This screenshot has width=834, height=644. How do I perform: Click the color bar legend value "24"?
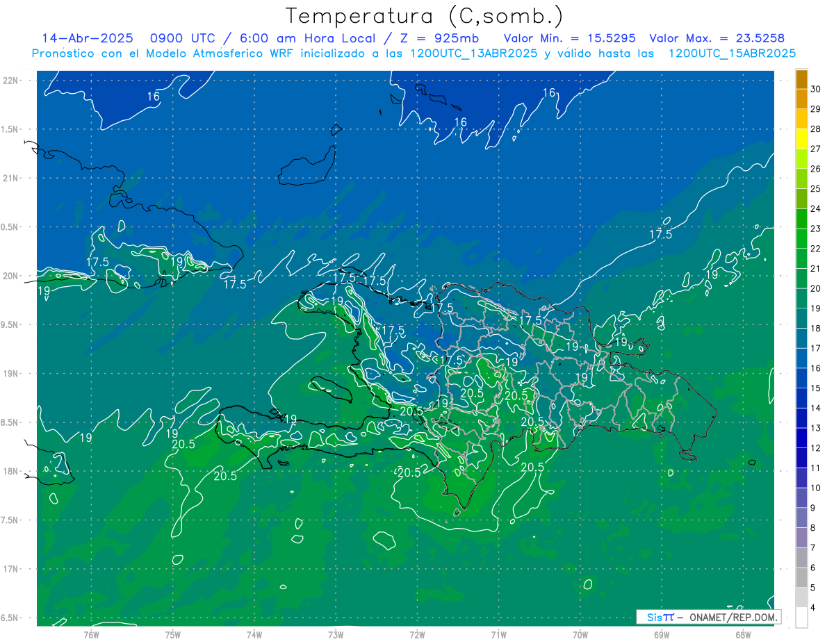(816, 208)
